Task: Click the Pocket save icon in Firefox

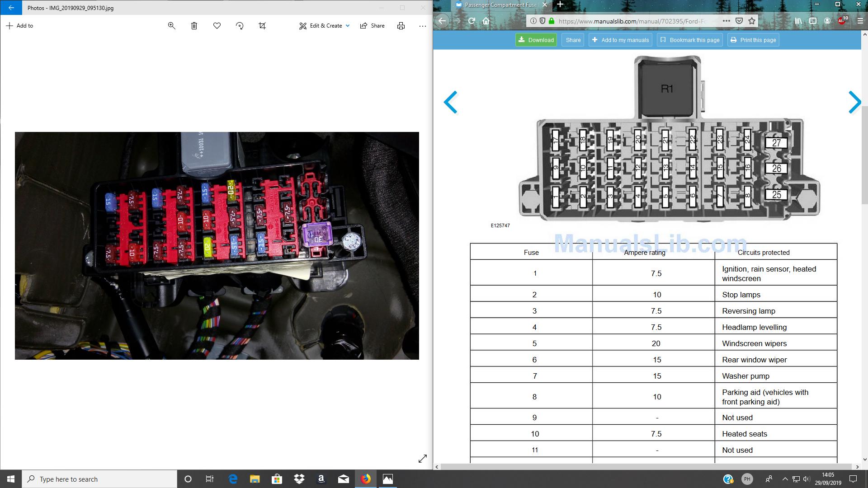Action: pos(739,21)
